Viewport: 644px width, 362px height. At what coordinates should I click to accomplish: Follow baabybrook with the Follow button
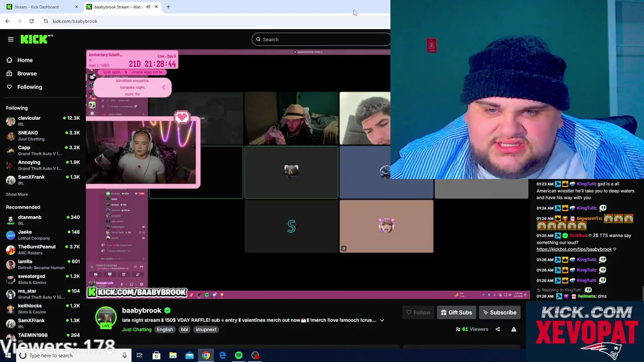coord(418,312)
